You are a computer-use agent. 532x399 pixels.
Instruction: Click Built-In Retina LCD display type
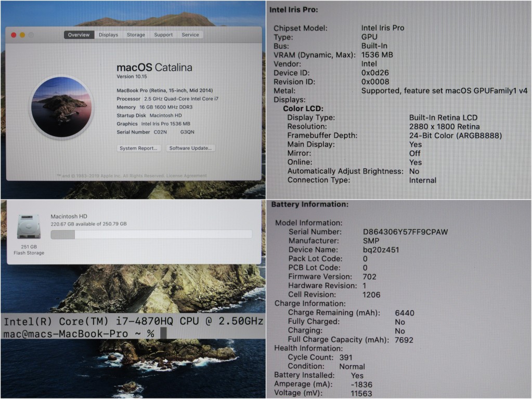pos(443,117)
